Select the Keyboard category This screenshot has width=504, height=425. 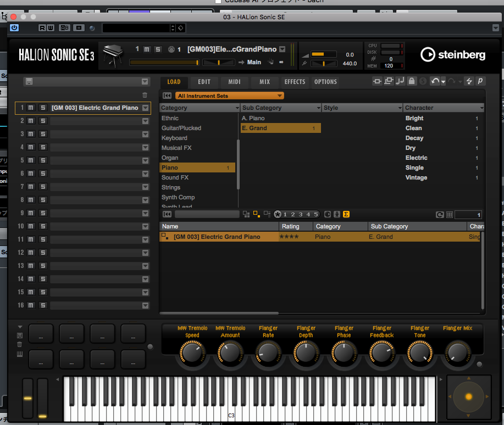(x=198, y=138)
